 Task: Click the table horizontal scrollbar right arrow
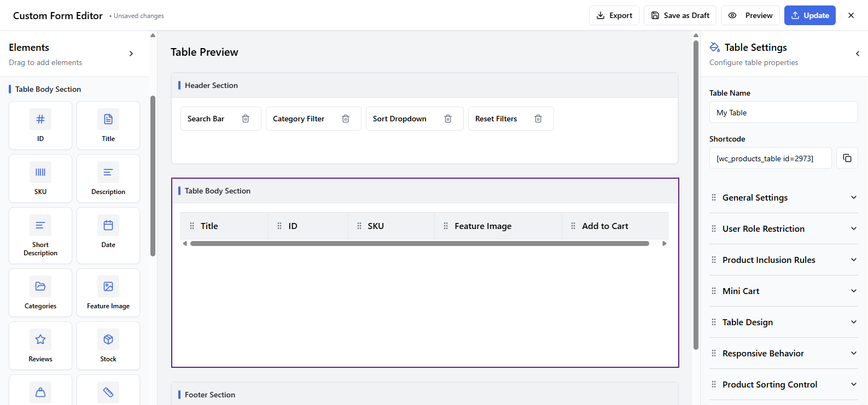pyautogui.click(x=664, y=244)
